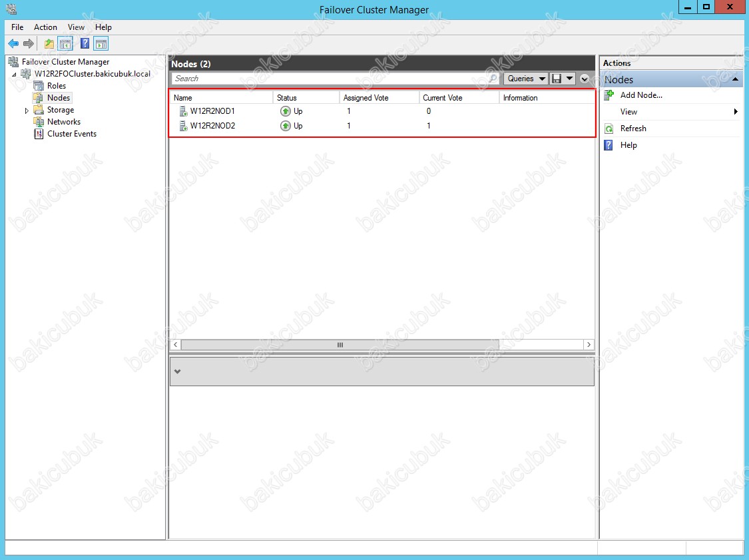This screenshot has width=749, height=560.
Task: Select the W12R2NOD2 node row
Action: click(382, 126)
